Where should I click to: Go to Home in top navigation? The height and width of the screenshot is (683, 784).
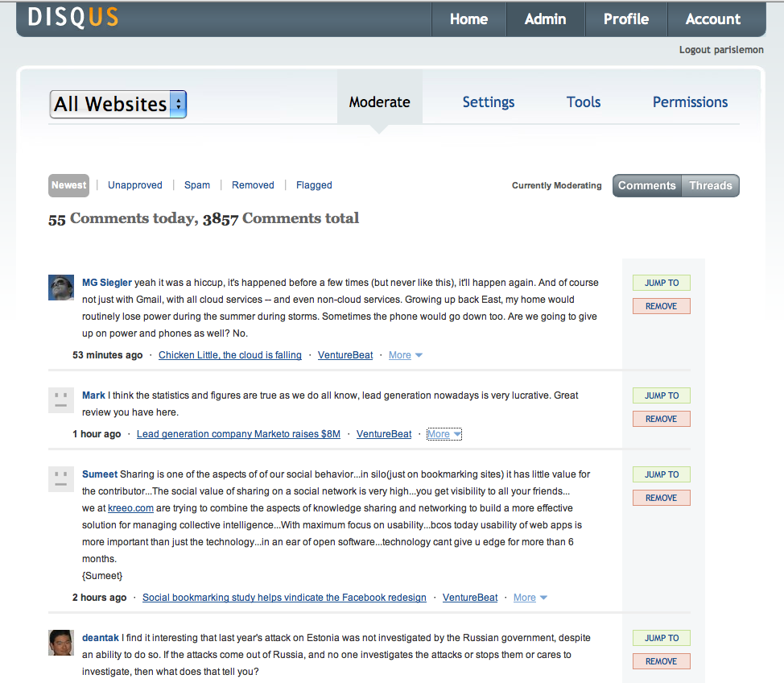click(468, 19)
